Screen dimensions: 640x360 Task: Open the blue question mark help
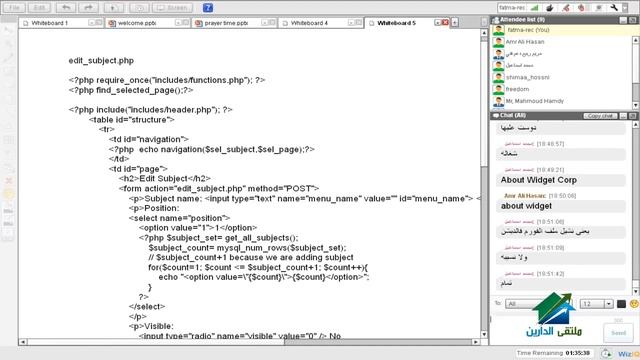click(208, 7)
